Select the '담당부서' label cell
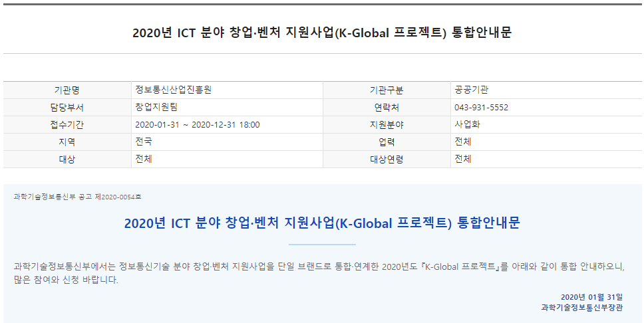The width and height of the screenshot is (644, 323). (x=67, y=108)
